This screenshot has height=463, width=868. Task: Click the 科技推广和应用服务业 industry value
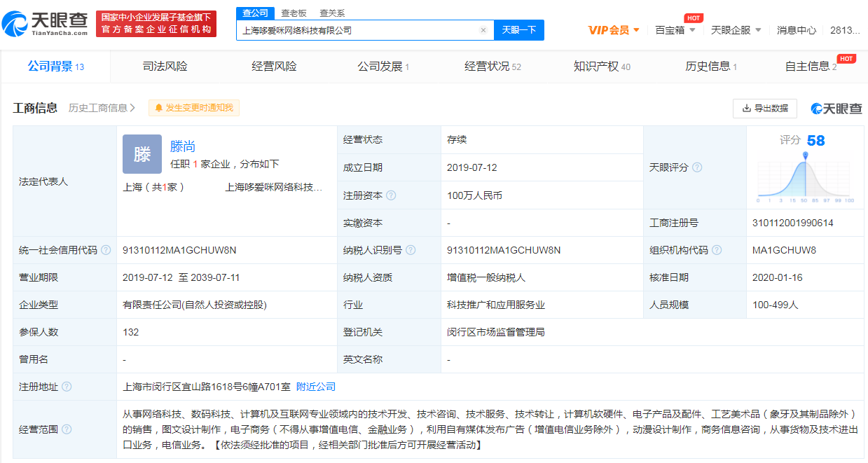point(496,305)
